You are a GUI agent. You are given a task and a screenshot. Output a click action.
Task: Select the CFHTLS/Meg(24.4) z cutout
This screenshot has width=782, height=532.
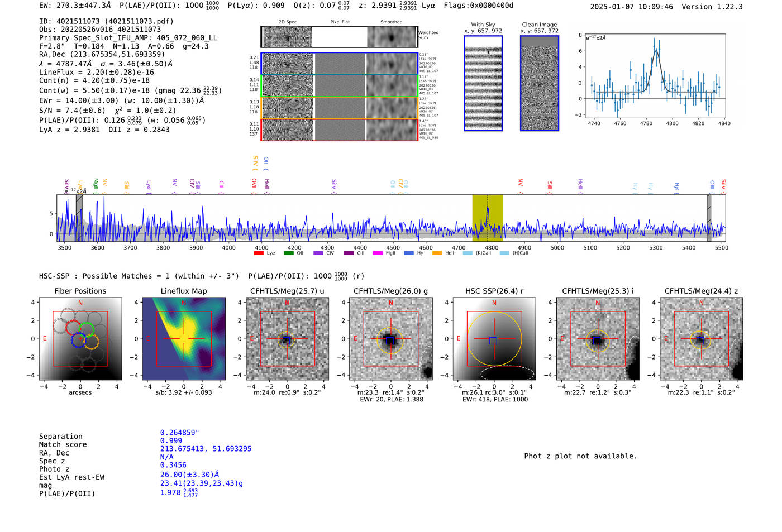click(x=702, y=339)
